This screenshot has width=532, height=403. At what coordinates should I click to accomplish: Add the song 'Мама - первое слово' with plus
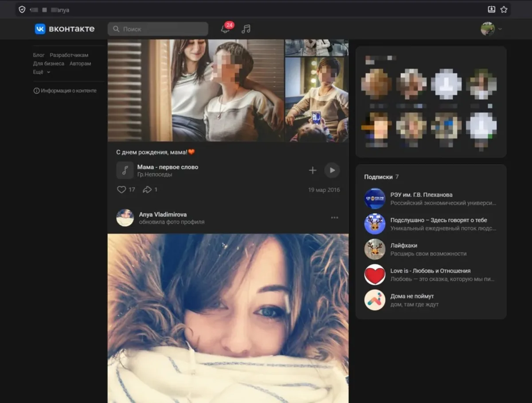click(x=313, y=170)
